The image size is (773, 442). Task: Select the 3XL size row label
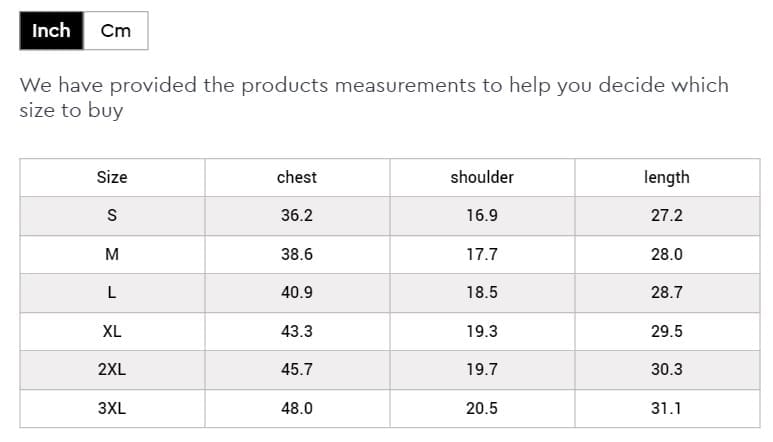coord(112,408)
